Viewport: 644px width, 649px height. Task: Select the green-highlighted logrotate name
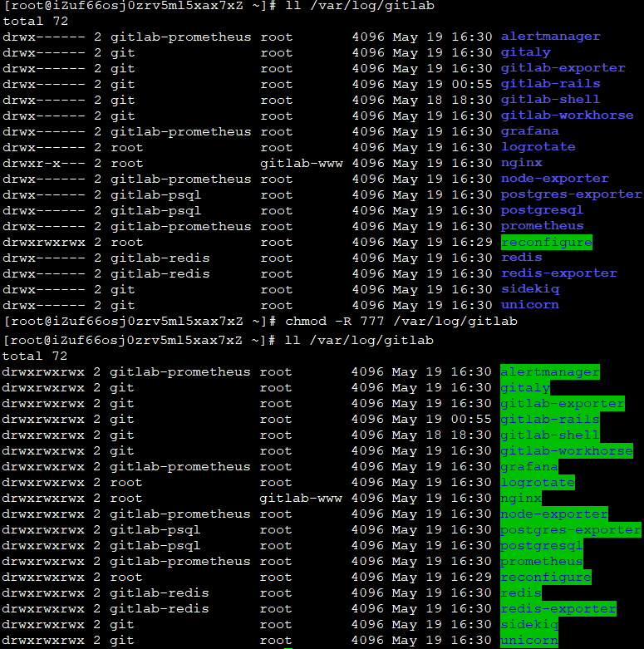537,483
